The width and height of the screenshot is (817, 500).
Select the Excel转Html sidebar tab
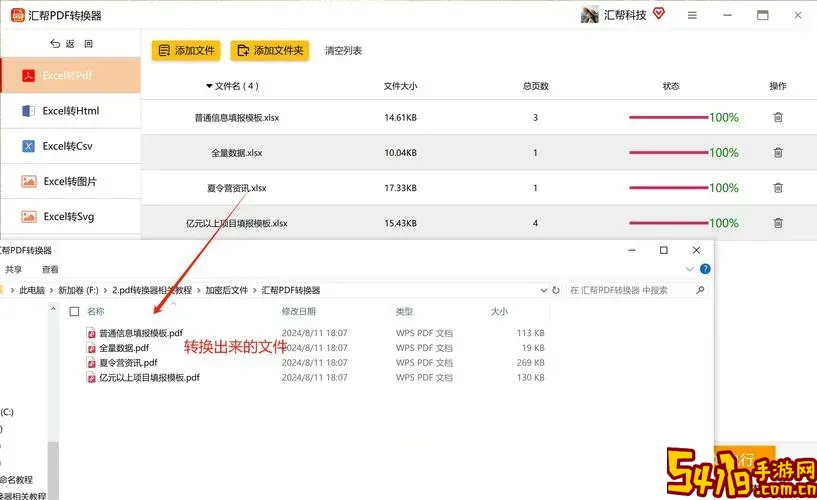pos(71,110)
